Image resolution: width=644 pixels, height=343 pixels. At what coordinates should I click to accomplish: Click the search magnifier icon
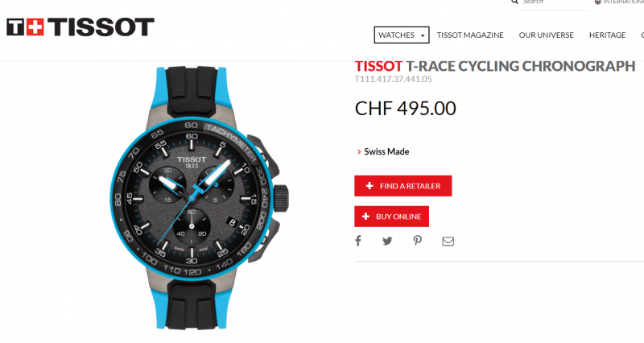point(514,2)
